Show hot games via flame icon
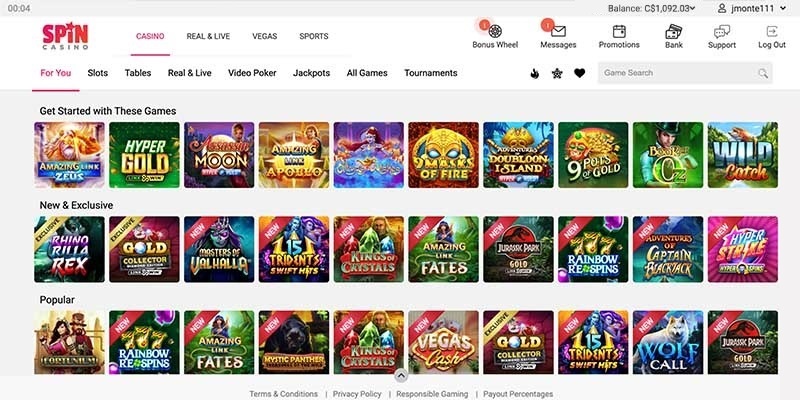 coord(534,73)
